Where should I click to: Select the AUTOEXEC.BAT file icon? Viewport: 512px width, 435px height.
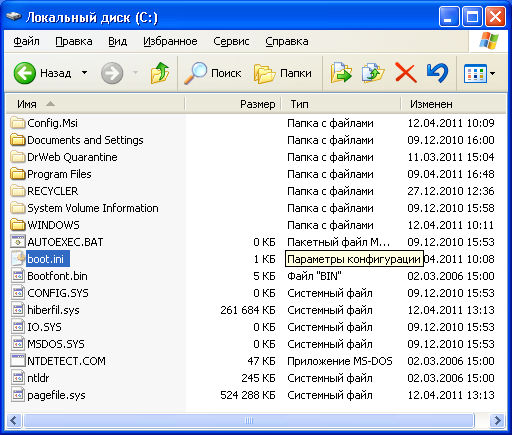18,242
